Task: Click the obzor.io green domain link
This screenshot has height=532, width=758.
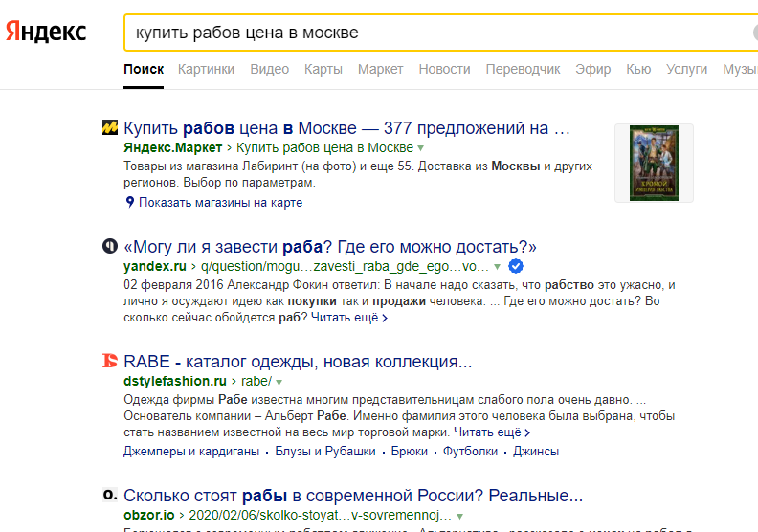Action: coord(149,515)
